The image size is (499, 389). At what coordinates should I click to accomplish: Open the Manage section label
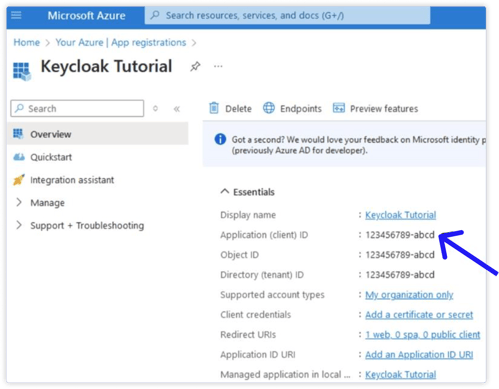pyautogui.click(x=47, y=203)
